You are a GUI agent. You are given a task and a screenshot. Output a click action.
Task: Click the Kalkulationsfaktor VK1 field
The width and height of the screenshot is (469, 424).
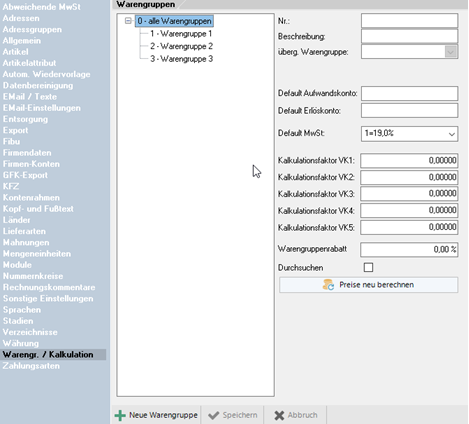point(409,161)
